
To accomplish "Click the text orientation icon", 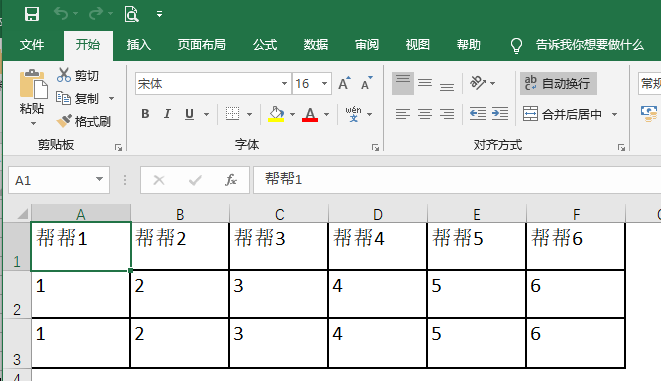I will point(478,83).
